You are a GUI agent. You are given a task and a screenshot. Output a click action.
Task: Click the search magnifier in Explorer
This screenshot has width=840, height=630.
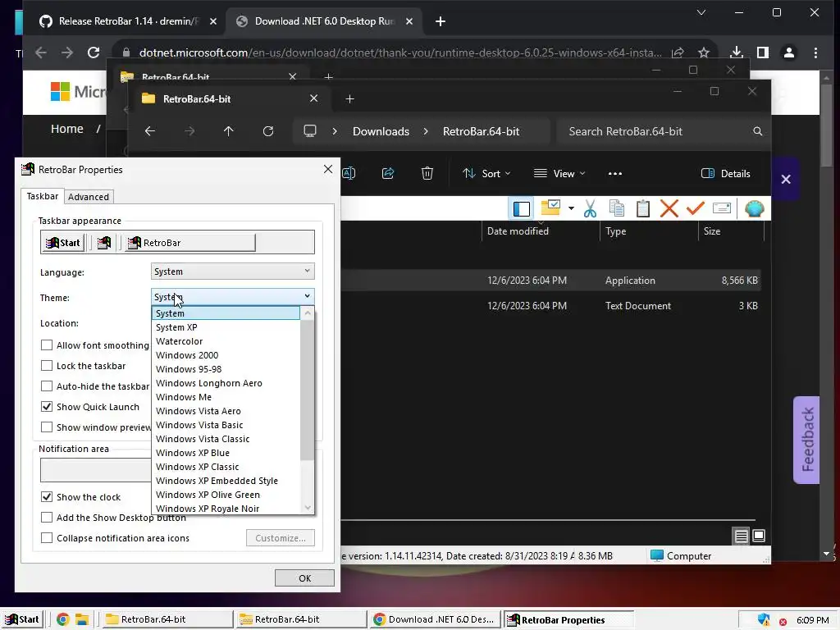coord(757,131)
